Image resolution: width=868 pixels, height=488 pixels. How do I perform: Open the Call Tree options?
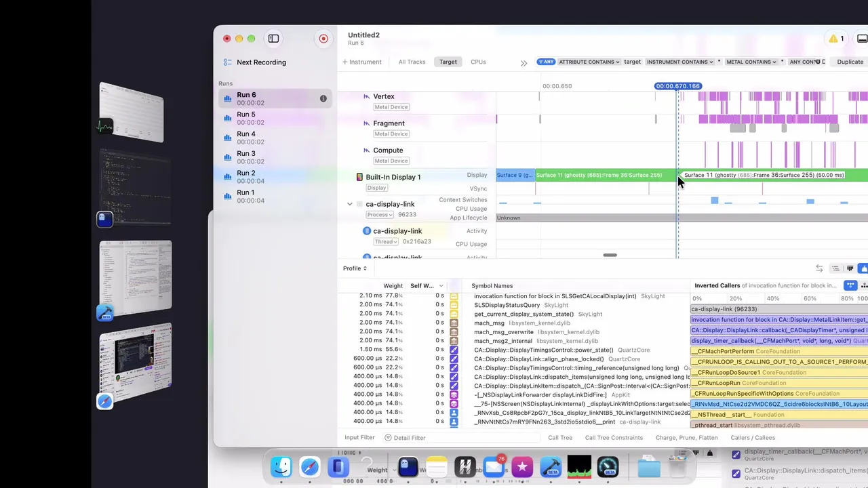[x=560, y=438]
